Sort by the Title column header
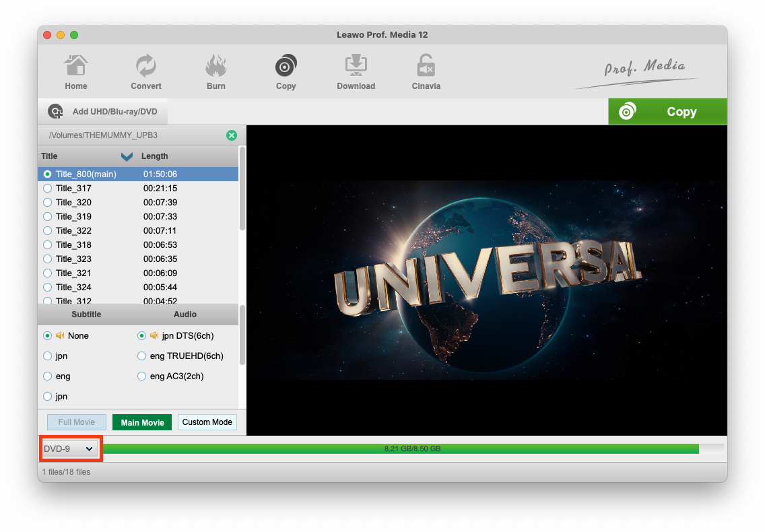The width and height of the screenshot is (765, 532). (49, 156)
